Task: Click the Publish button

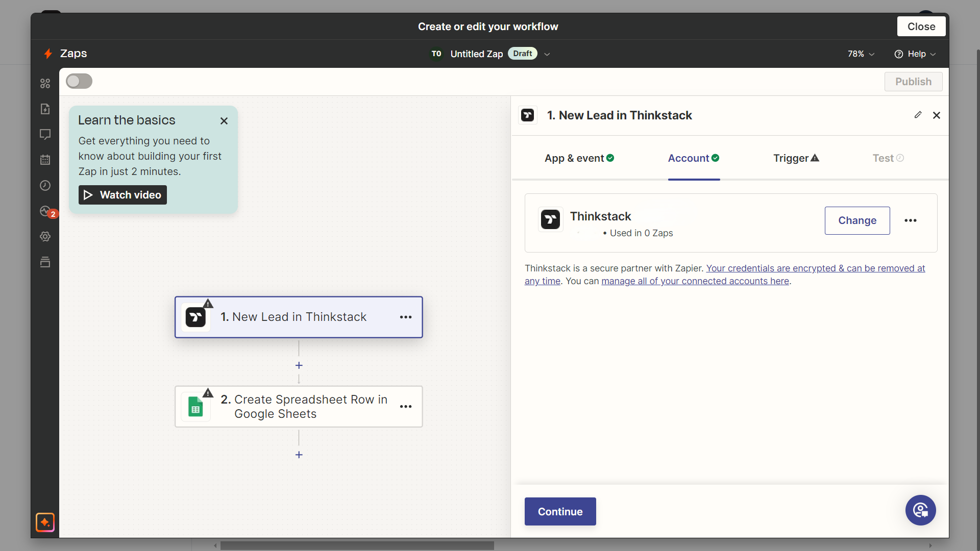Action: coord(913,82)
